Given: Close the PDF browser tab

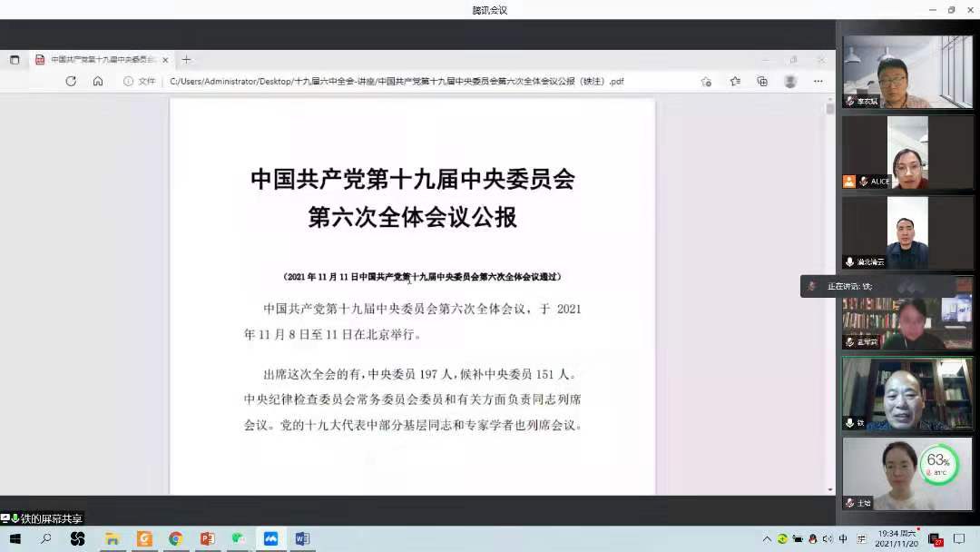Looking at the screenshot, I should point(165,59).
